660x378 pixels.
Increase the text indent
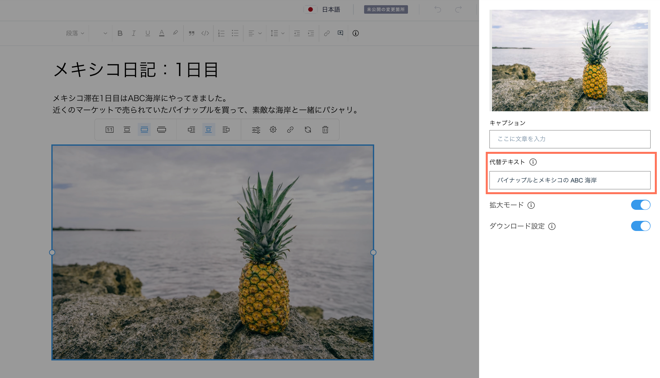pos(311,33)
